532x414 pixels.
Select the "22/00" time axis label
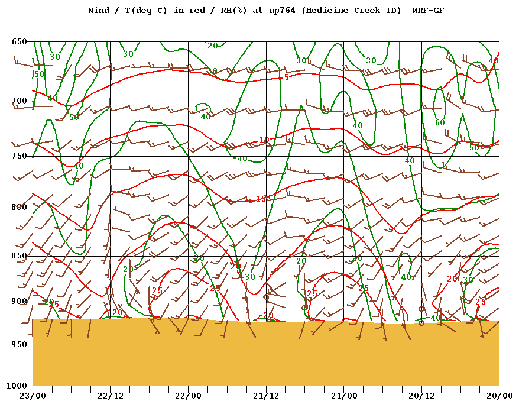click(189, 396)
